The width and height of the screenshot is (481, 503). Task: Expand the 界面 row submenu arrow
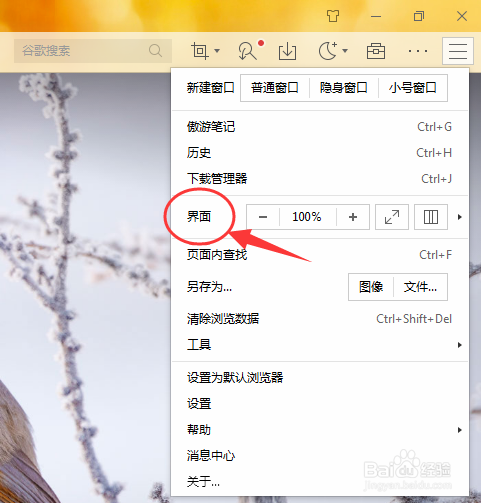coord(460,217)
